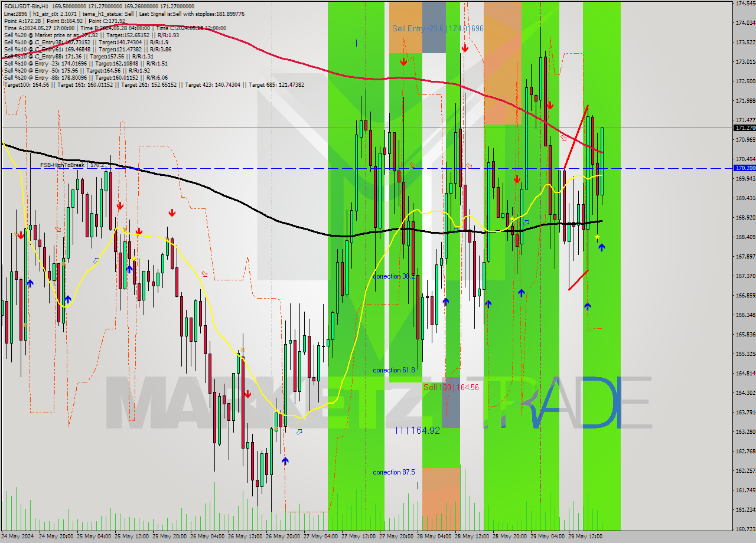This screenshot has width=756, height=543.
Task: Select the 'Sell %10 @ Entry -23' line
Action: click(86, 63)
